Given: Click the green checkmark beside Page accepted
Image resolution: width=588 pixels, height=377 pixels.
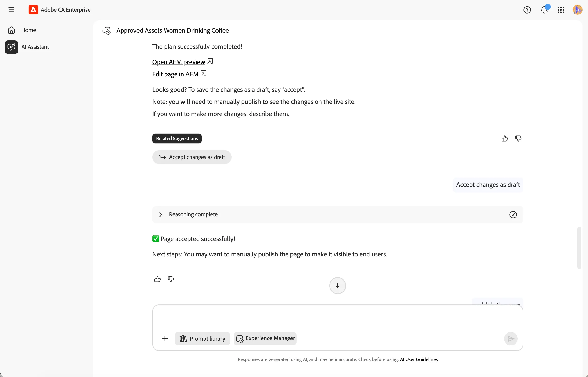Looking at the screenshot, I should click(155, 239).
